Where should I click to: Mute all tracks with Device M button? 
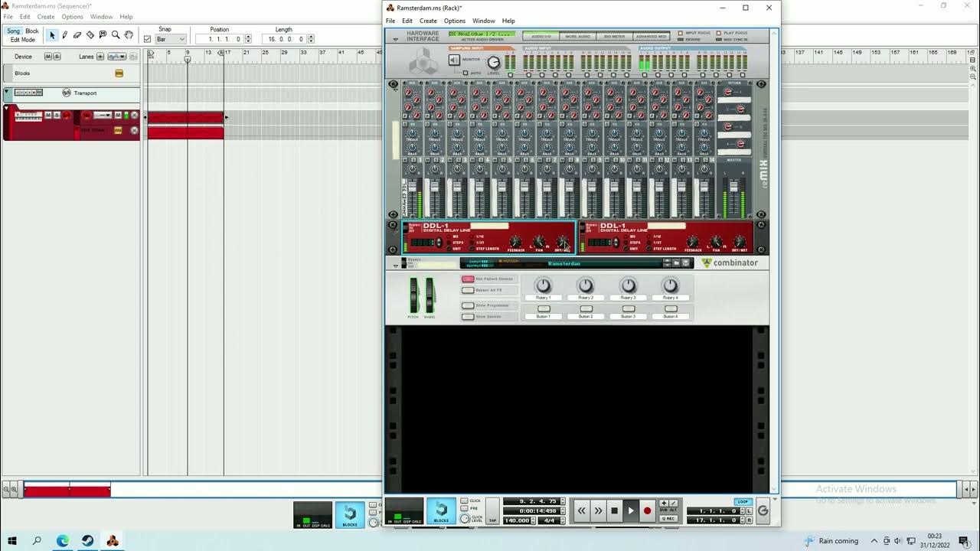[x=47, y=57]
